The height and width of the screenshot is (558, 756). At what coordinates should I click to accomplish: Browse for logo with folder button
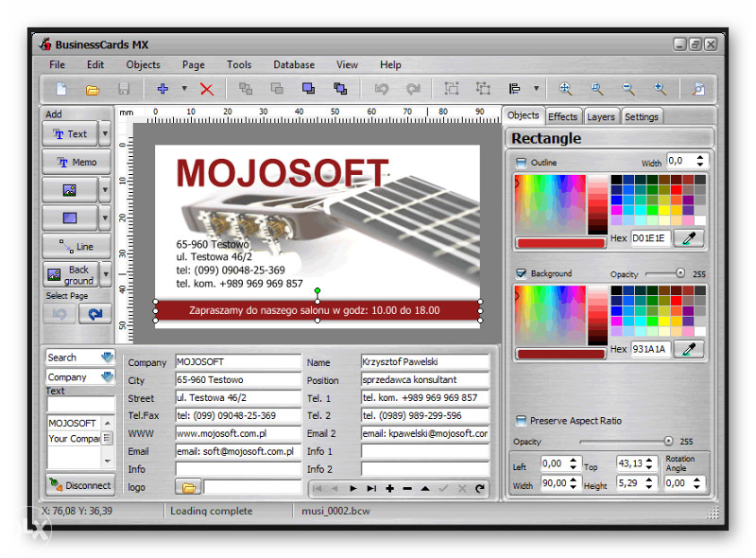pyautogui.click(x=188, y=487)
